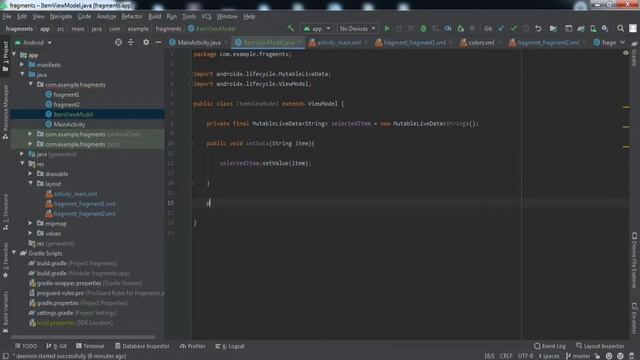Select fragment1 class in project tree
This screenshot has height=360, width=640.
click(x=66, y=94)
